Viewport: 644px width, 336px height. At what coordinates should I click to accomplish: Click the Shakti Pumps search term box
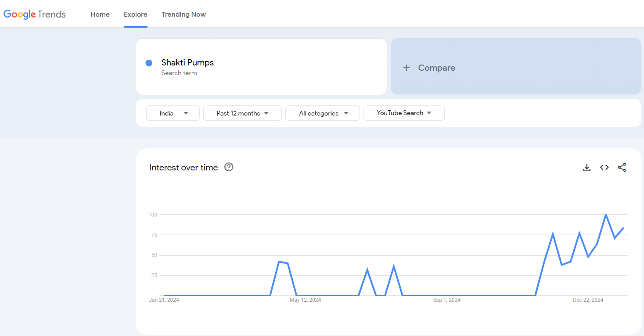(x=261, y=67)
